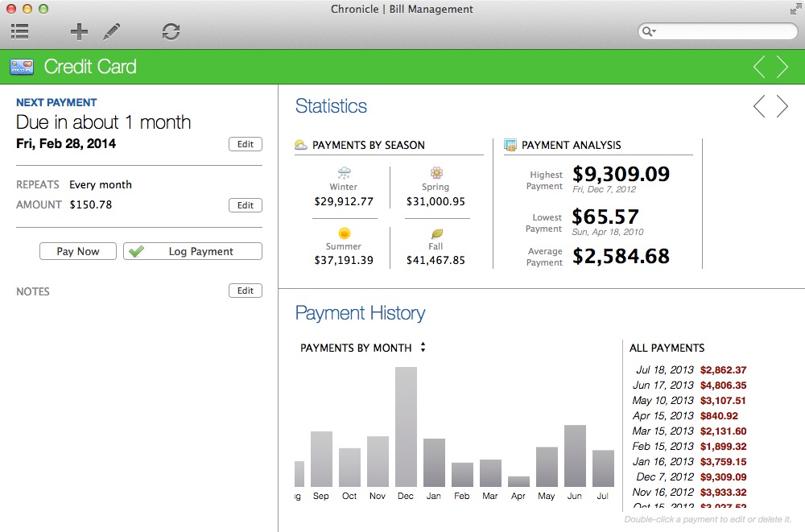Select the December bar in the chart

(406, 427)
